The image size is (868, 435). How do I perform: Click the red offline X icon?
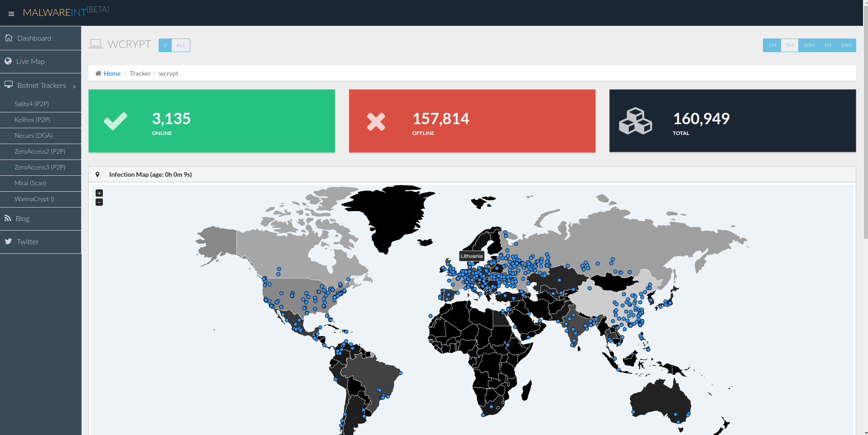coord(376,121)
